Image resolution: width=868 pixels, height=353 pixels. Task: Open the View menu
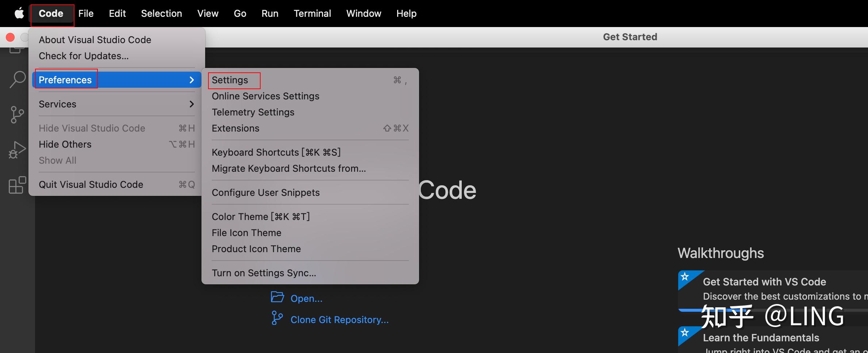(x=208, y=14)
